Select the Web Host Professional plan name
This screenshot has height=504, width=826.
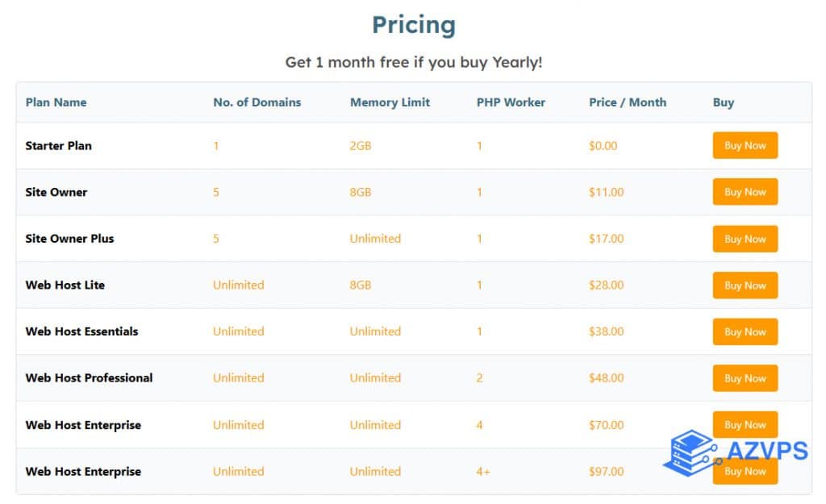click(89, 378)
